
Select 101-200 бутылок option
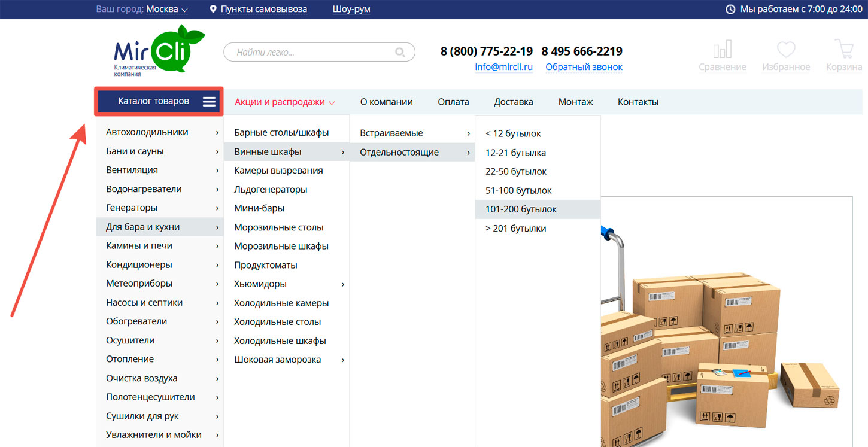click(538, 209)
